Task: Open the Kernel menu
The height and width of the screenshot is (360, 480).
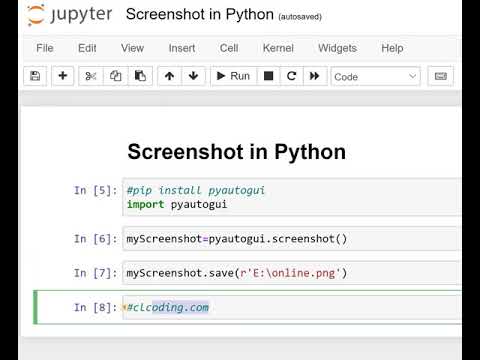Action: pos(278,48)
